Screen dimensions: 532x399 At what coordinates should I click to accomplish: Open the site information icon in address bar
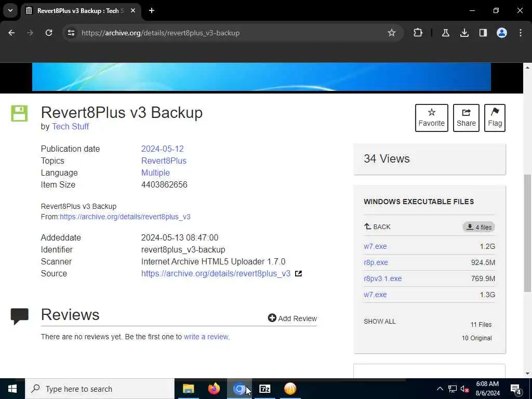click(x=71, y=33)
